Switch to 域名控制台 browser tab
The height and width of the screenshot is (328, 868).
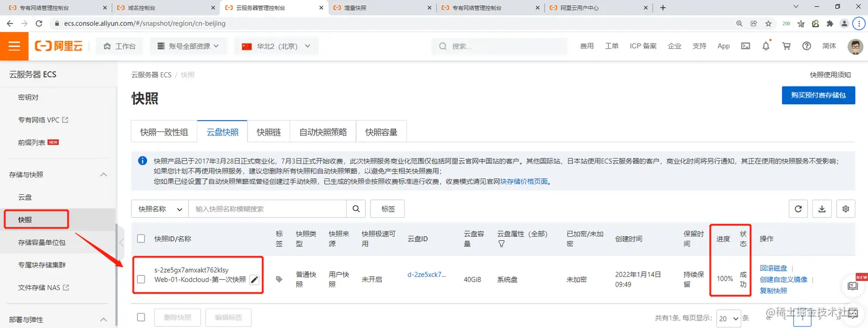(x=166, y=8)
